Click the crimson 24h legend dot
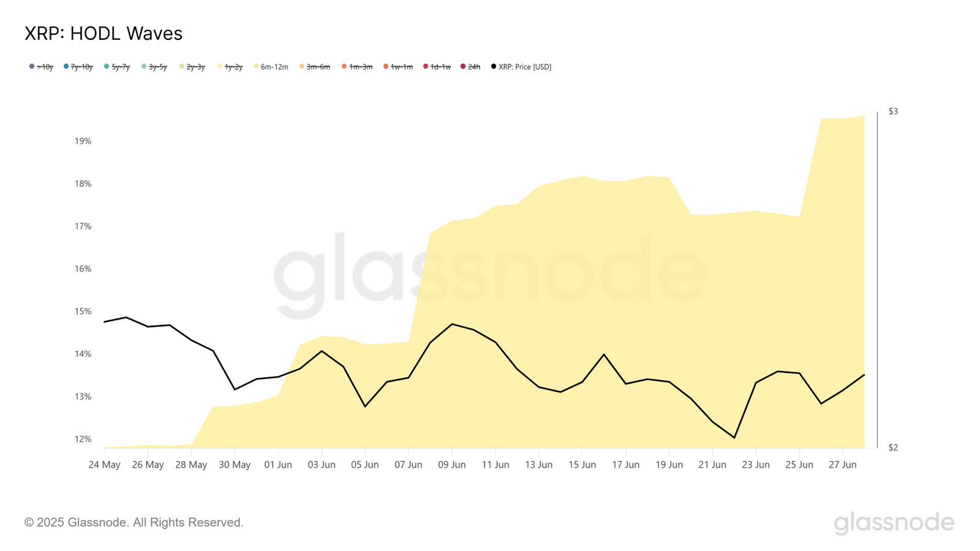This screenshot has width=980, height=551. tap(463, 66)
